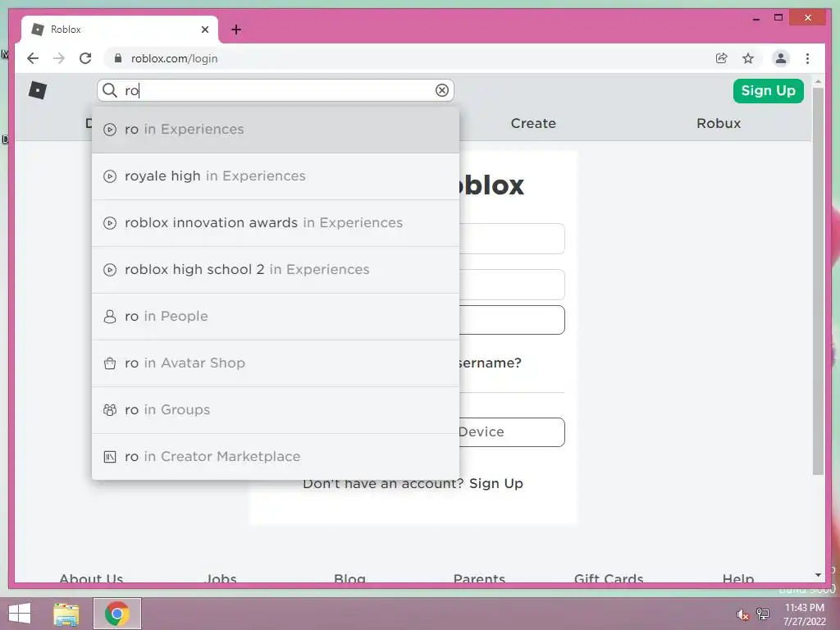Click the Chrome icon in the taskbar
840x630 pixels.
[x=117, y=614]
